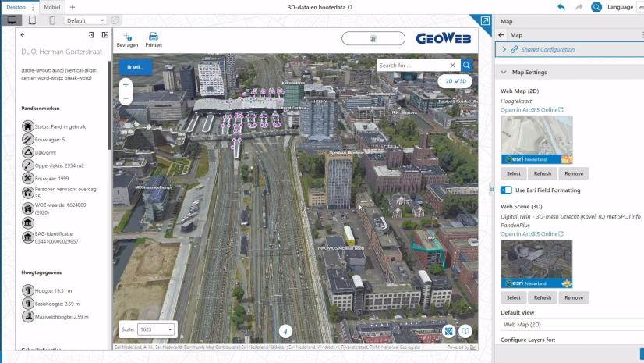Switch map view with 2D/3D toggle
644x363 pixels.
click(455, 80)
